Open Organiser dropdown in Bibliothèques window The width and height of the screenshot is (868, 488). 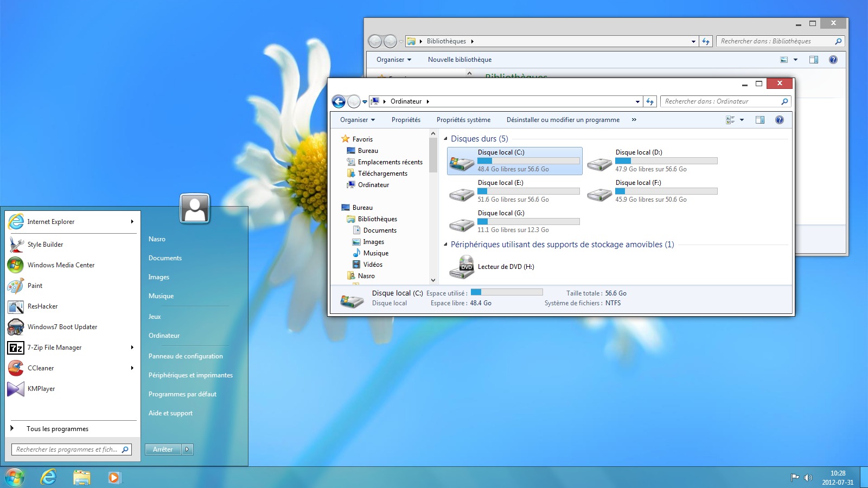[394, 60]
